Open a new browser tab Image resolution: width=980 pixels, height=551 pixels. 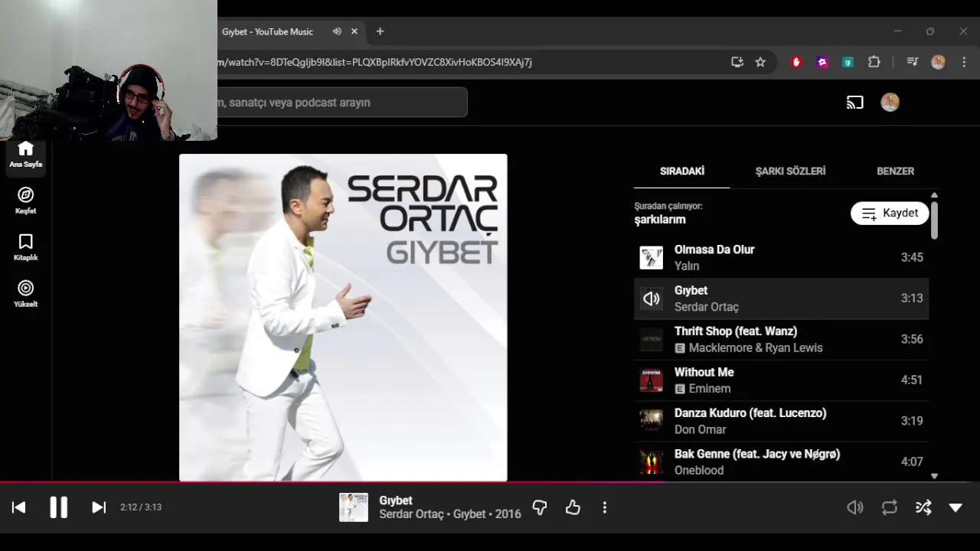tap(380, 31)
